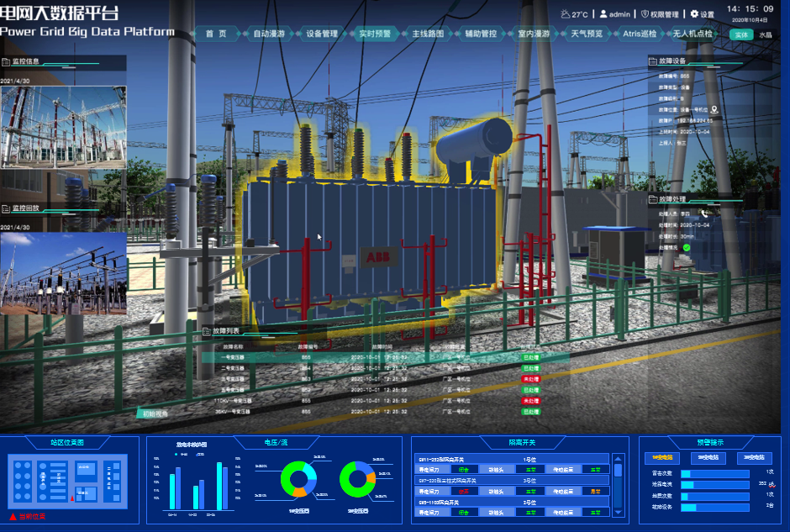Screen dimensions: 790x532
Task: Open the 设备管理 navigation tab
Action: [x=321, y=34]
